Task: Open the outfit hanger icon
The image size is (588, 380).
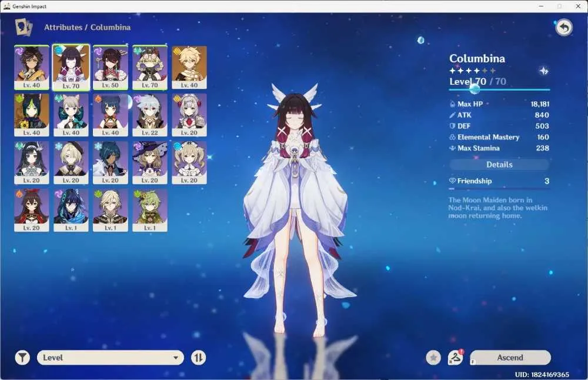Action: (x=455, y=358)
